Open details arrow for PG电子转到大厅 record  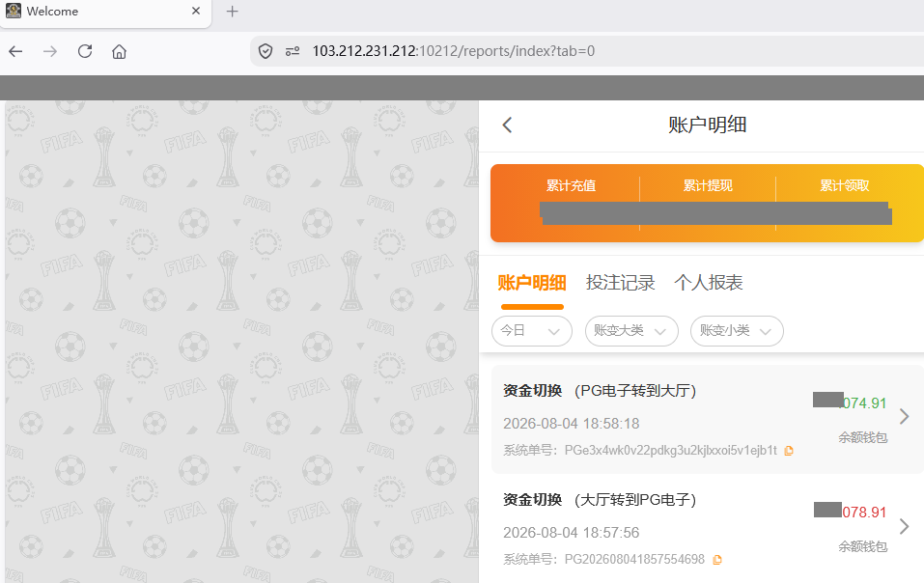(x=905, y=417)
